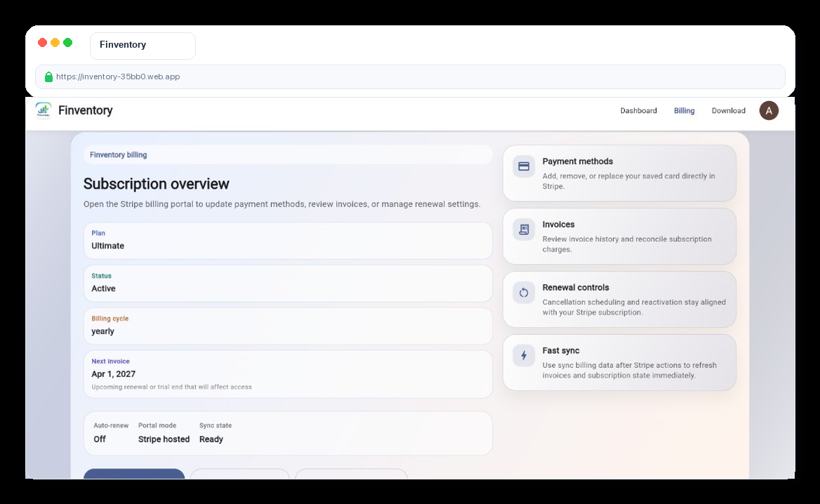Go to the Dashboard nav item
This screenshot has height=504, width=820.
[639, 110]
